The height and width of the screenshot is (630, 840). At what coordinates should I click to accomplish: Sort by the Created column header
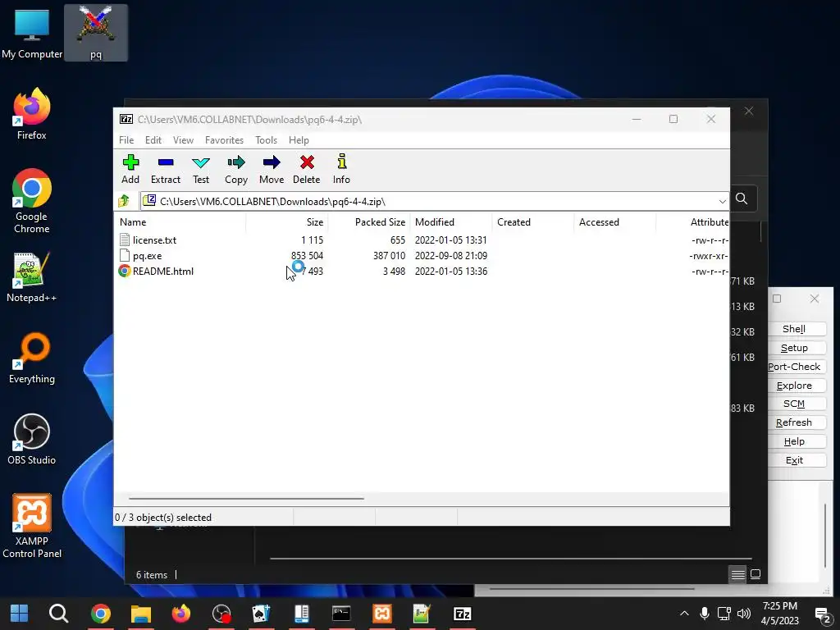(x=533, y=221)
